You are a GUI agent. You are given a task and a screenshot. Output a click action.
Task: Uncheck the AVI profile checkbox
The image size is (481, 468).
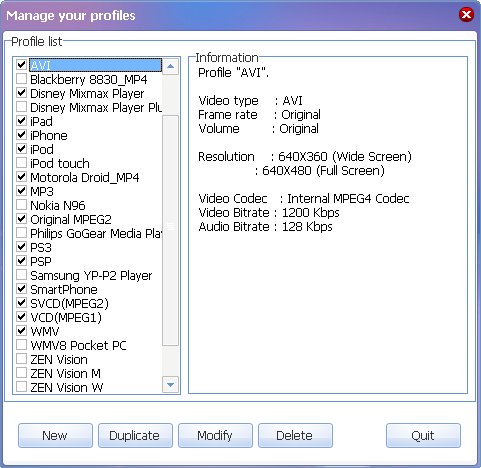coord(21,64)
